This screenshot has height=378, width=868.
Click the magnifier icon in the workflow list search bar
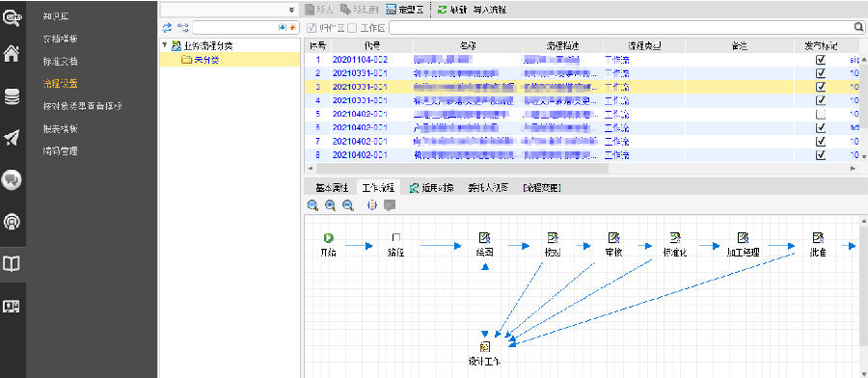(x=859, y=27)
